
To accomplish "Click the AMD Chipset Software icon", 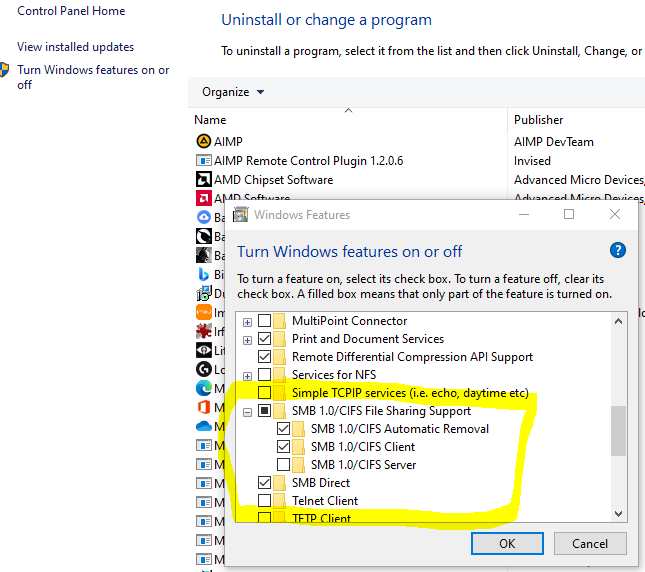I will (204, 179).
